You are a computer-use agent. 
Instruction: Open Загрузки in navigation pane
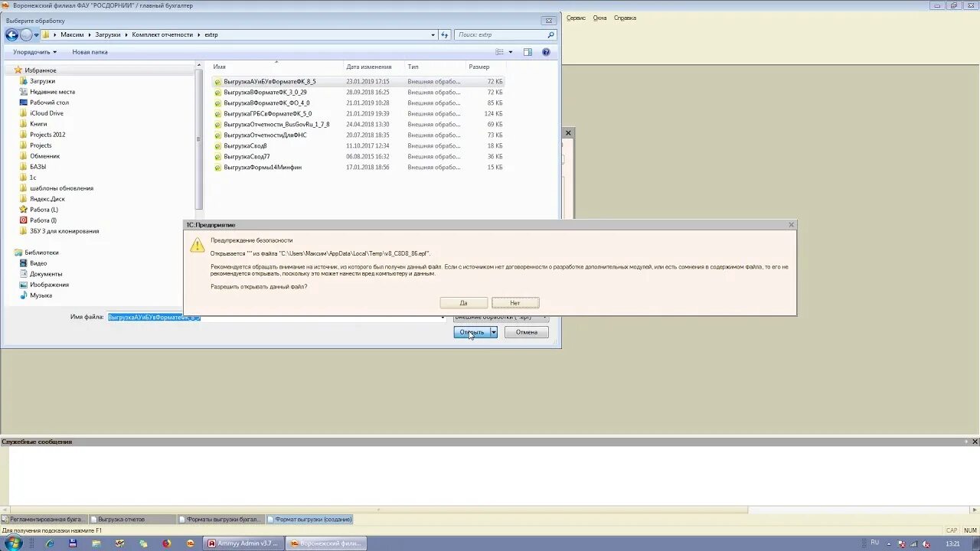pos(42,81)
